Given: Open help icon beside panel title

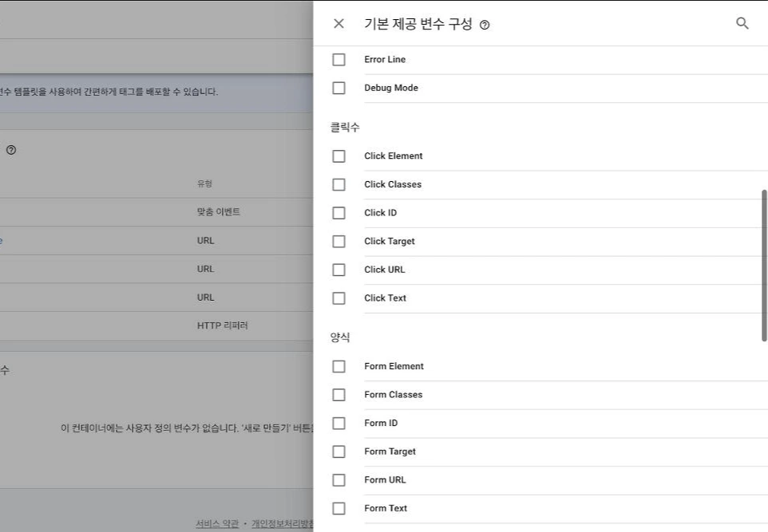Looking at the screenshot, I should [485, 25].
